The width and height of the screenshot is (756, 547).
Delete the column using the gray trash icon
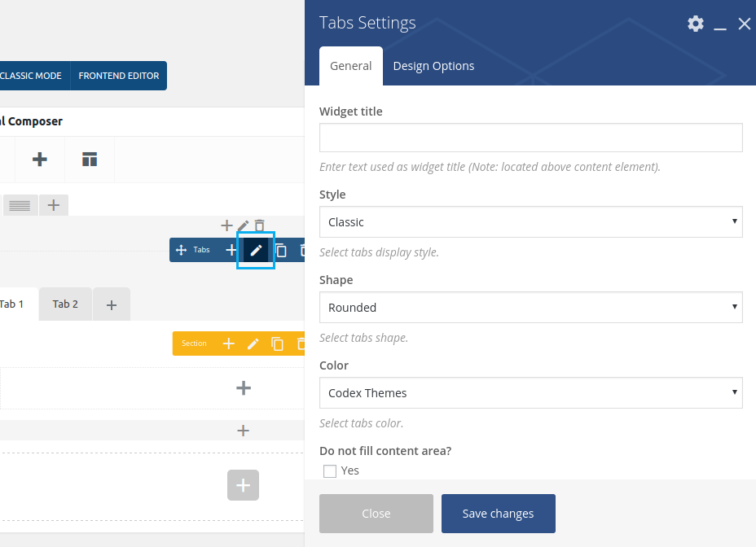pyautogui.click(x=260, y=225)
